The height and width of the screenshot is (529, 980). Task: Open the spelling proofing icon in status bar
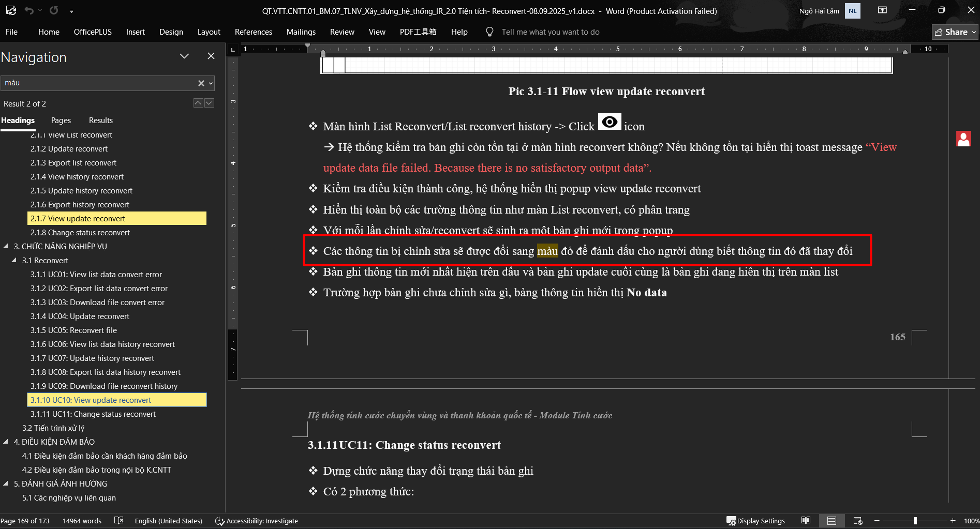(118, 520)
